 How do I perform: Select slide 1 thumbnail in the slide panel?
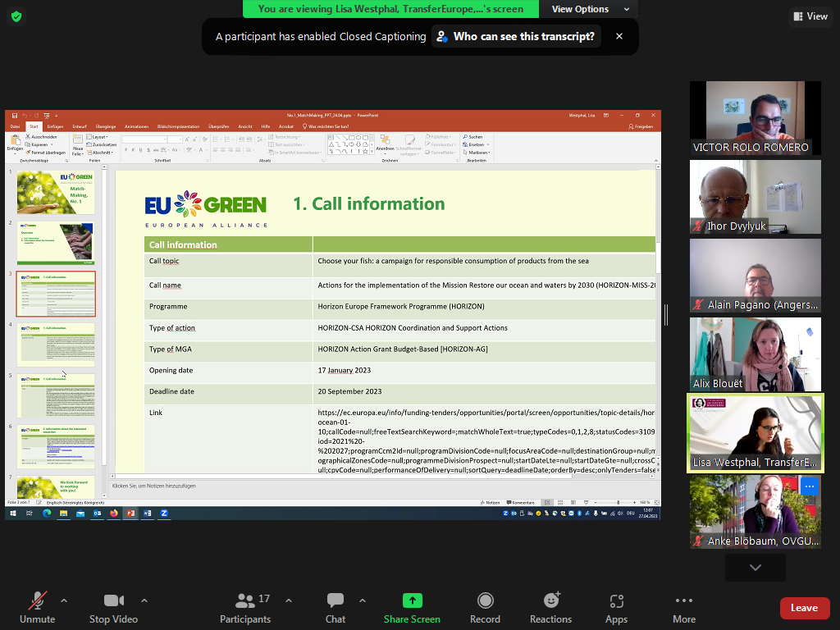coord(56,192)
